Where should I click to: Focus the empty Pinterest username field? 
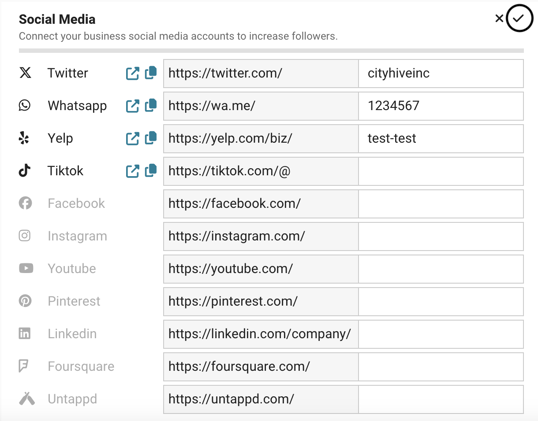pos(441,301)
